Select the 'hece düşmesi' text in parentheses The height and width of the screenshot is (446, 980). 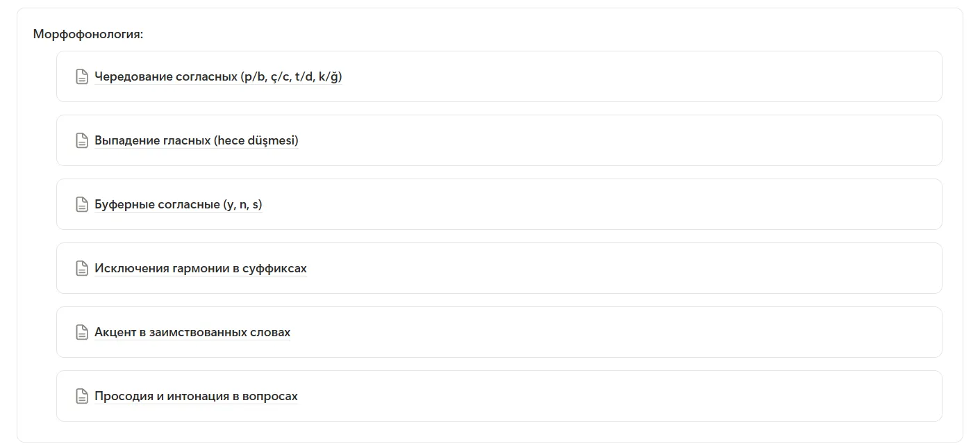256,140
